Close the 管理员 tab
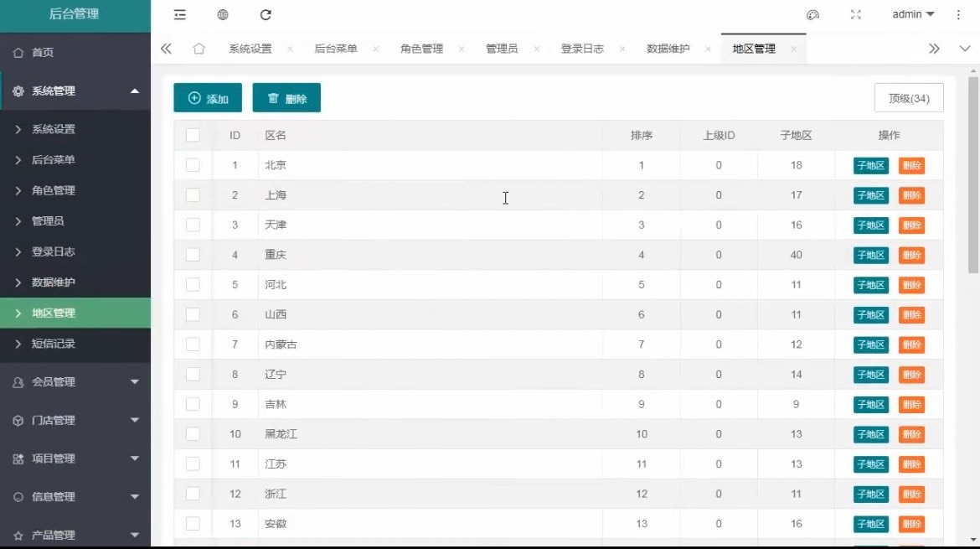The image size is (980, 549). point(536,49)
